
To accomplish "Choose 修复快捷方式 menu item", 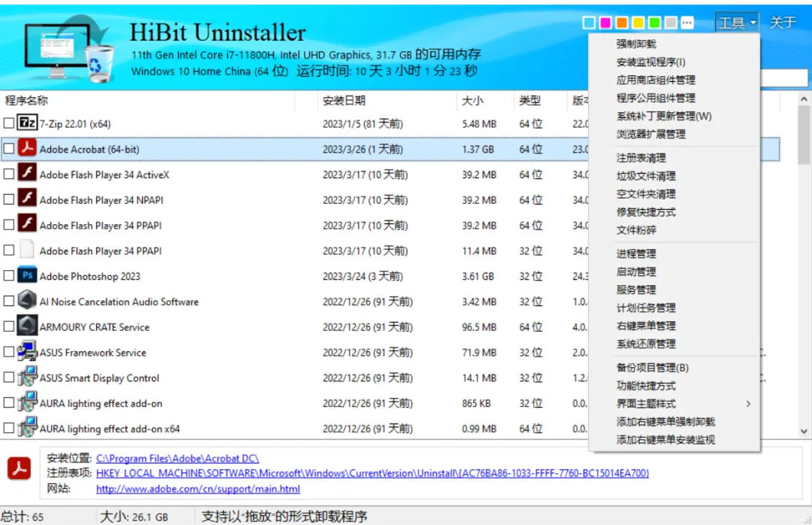I will click(x=674, y=213).
